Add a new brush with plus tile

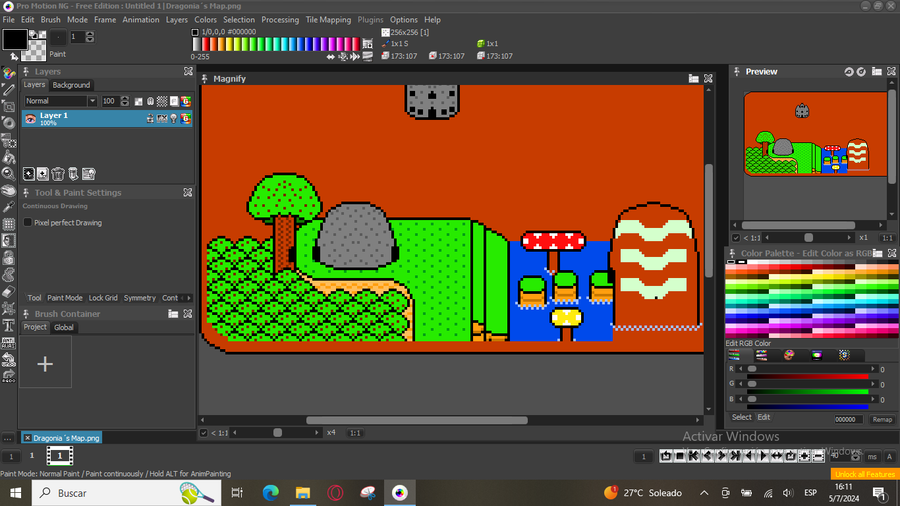point(45,363)
